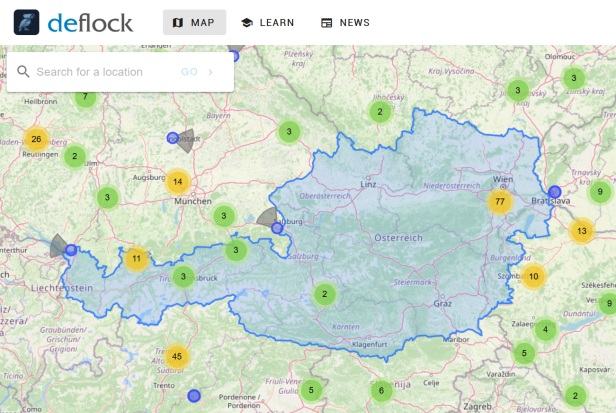Open the 4 cluster near Zalaegerszeg

click(545, 329)
